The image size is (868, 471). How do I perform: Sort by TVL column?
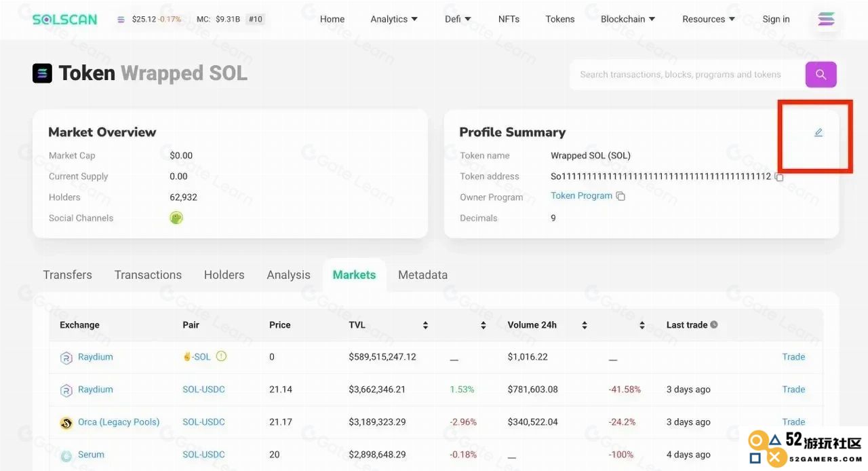click(425, 326)
